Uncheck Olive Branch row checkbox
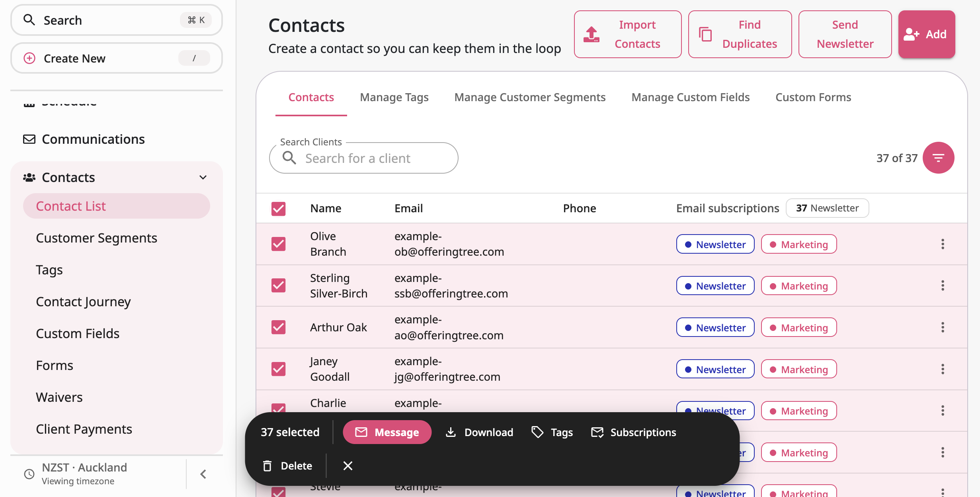Screen dimensions: 980x497 tap(279, 244)
